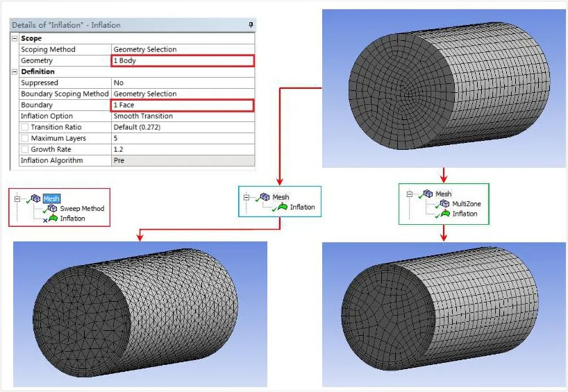
Task: Click the Mesh icon in the blue-boxed tree
Action: pos(265,197)
